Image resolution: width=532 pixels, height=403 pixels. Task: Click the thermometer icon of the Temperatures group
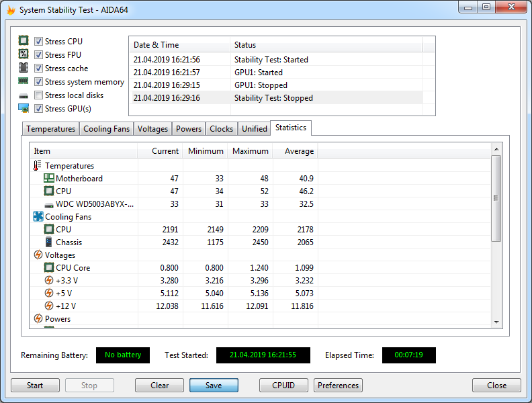pos(38,165)
